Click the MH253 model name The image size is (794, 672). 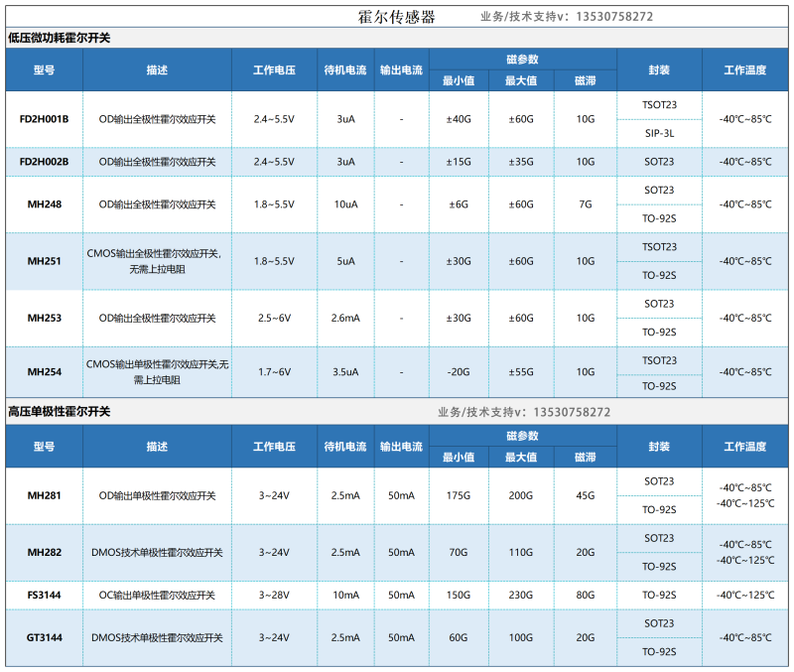(x=45, y=318)
